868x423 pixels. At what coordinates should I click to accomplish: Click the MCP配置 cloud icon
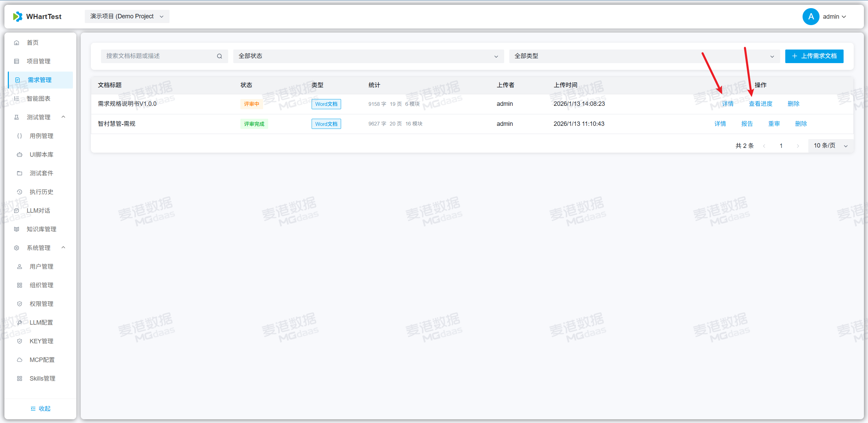20,360
